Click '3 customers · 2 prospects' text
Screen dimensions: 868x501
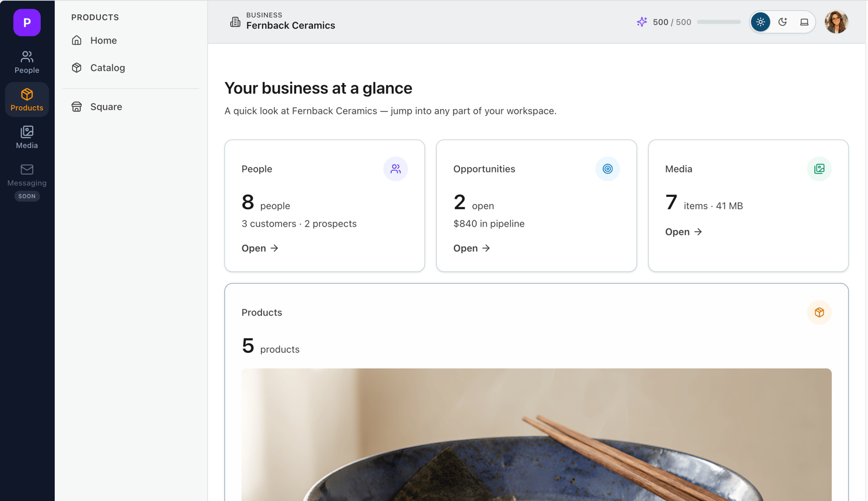(x=299, y=224)
